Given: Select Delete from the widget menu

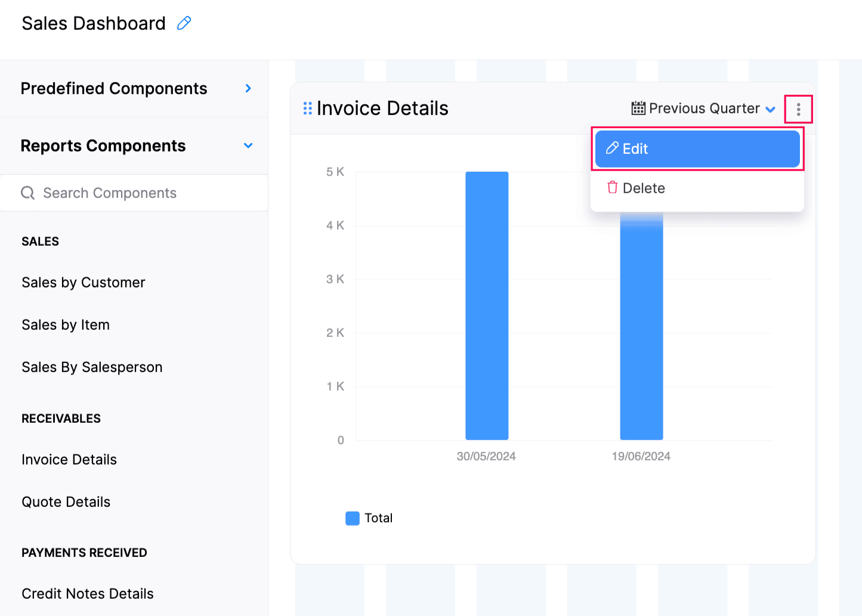Looking at the screenshot, I should click(643, 188).
